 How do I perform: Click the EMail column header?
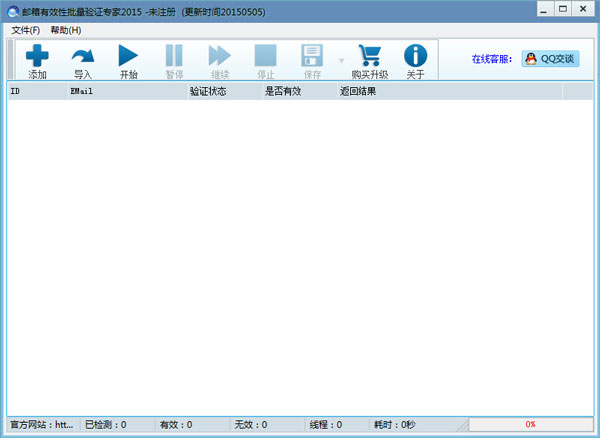click(x=128, y=91)
